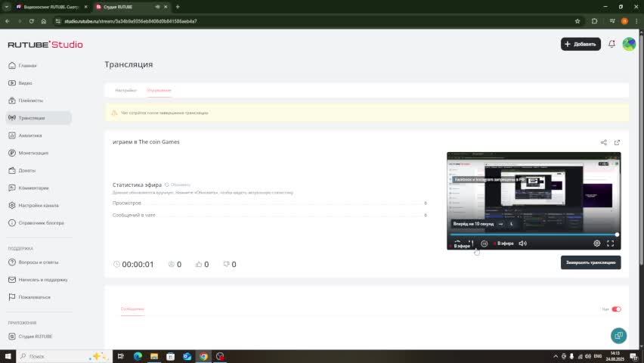
Task: Open Видео section in sidebar
Action: (x=20, y=83)
